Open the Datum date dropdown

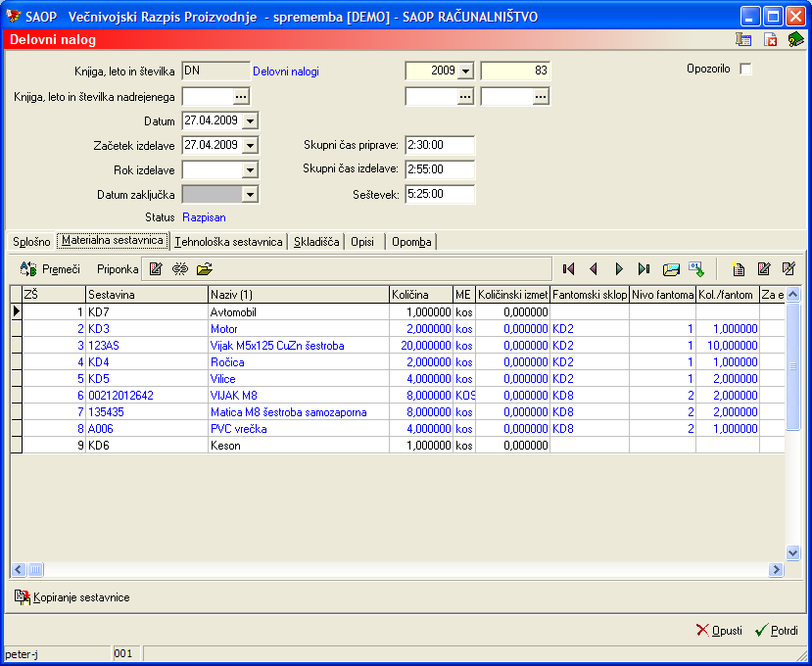point(250,120)
